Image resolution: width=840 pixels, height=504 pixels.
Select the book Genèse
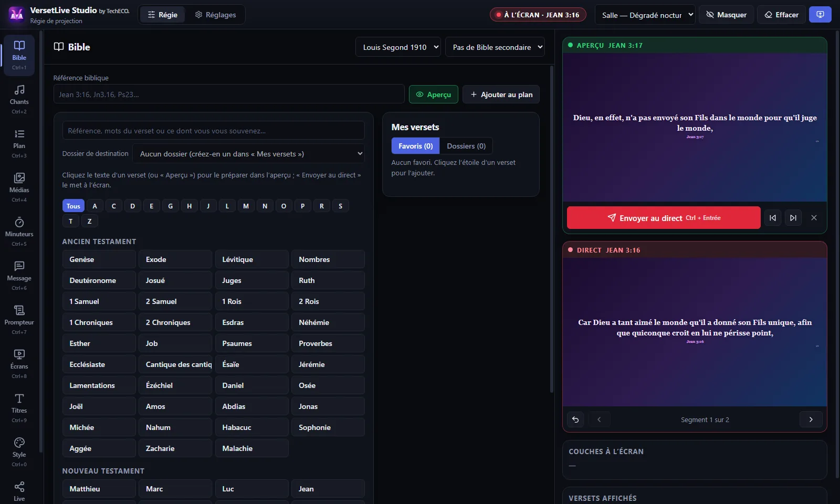pyautogui.click(x=99, y=259)
